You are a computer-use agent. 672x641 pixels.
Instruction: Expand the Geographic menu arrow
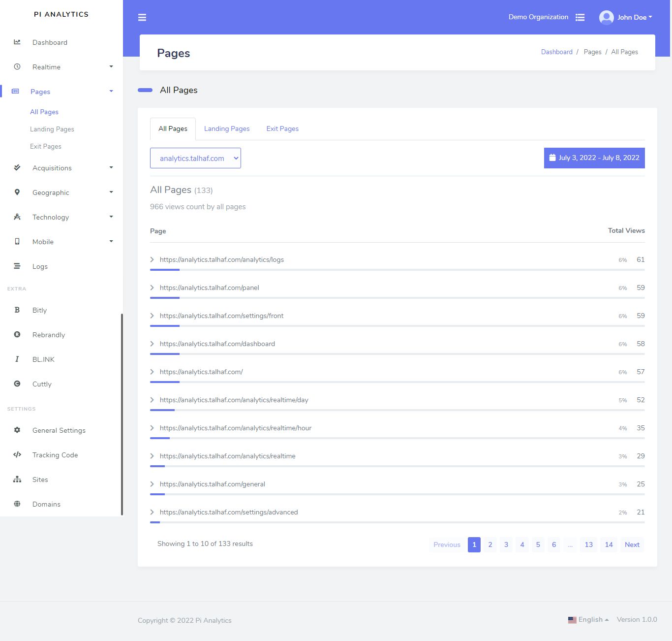tap(111, 192)
